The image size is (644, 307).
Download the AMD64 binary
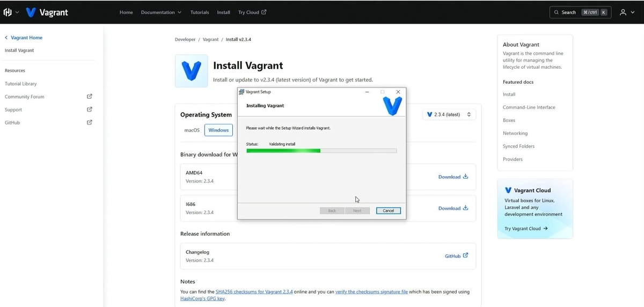pos(453,177)
